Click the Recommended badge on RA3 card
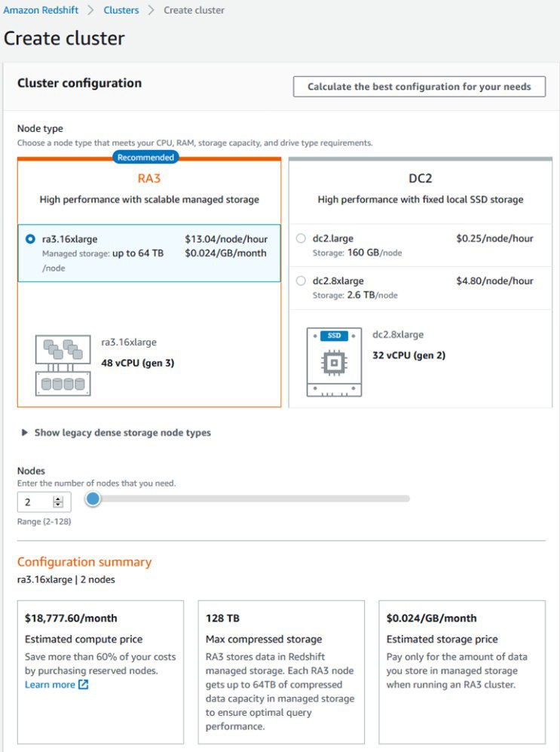This screenshot has width=560, height=752. point(145,158)
